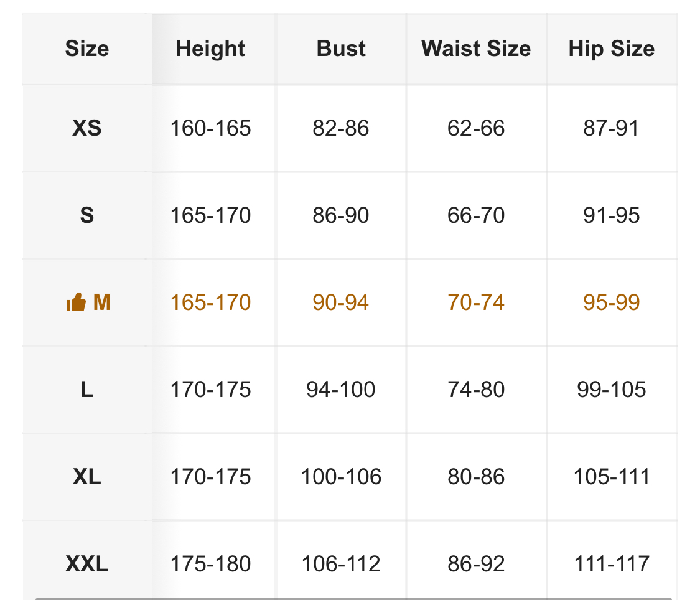This screenshot has height=600, width=700.
Task: Click the 111-117 hip size cell
Action: click(x=611, y=564)
